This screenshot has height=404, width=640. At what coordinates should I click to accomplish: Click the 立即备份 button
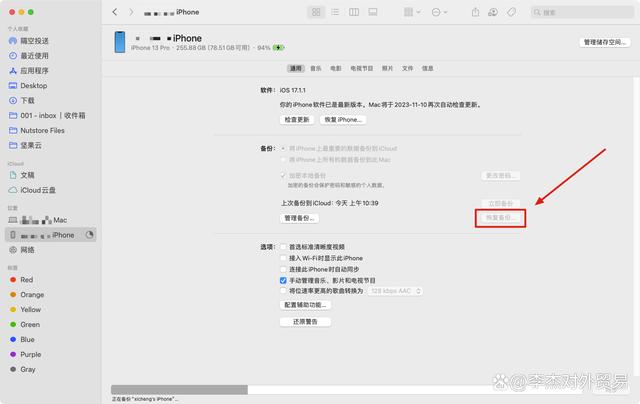click(x=500, y=203)
